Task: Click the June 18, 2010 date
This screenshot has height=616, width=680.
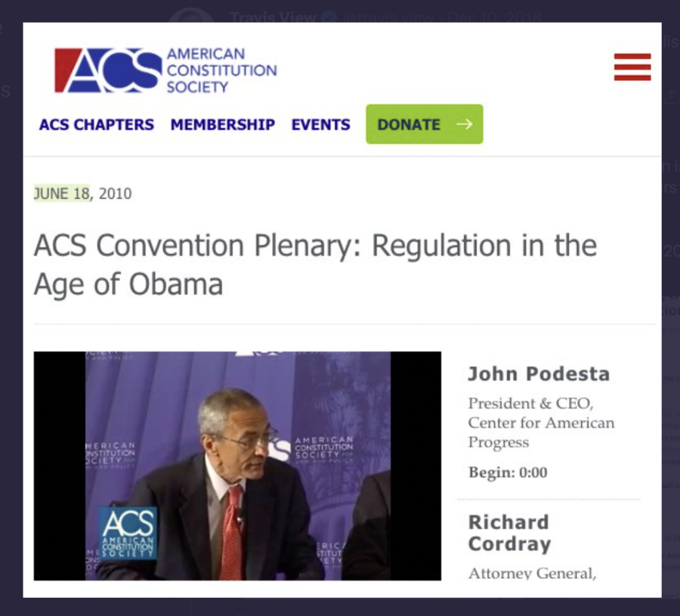Action: (x=82, y=193)
